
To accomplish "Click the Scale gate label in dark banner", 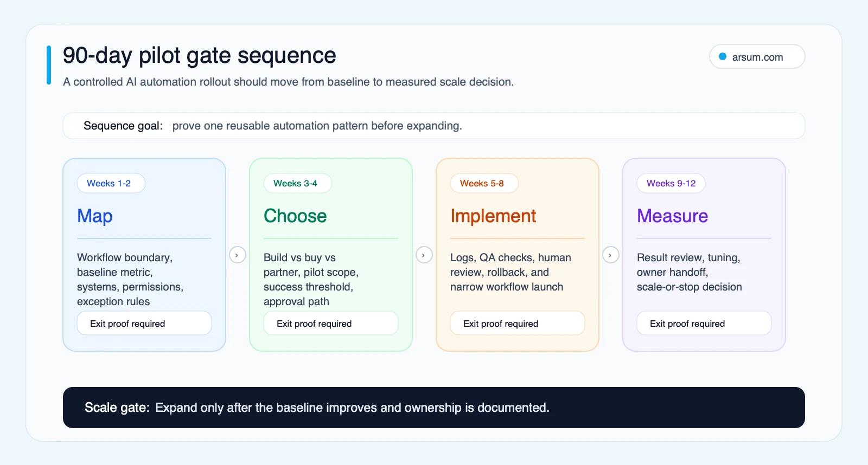I will click(117, 408).
